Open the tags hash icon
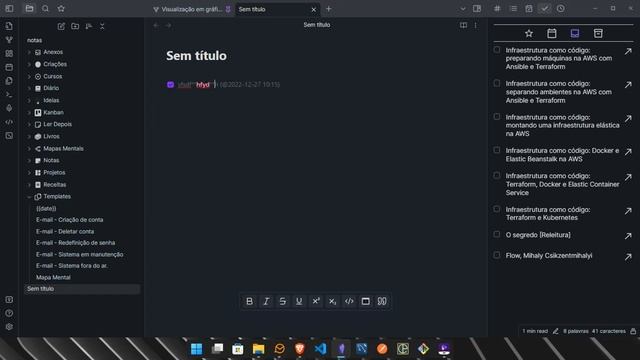Image resolution: width=640 pixels, height=360 pixels. pyautogui.click(x=497, y=9)
